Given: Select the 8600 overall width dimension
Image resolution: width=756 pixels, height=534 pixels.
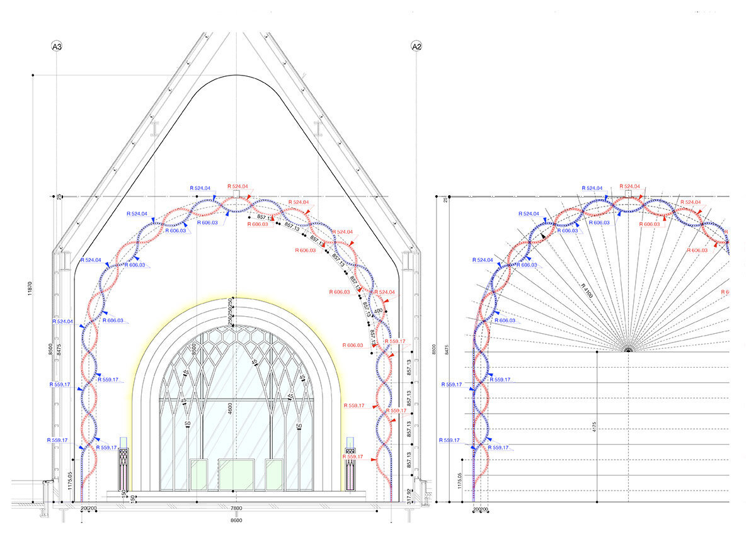Looking at the screenshot, I should click(x=236, y=520).
